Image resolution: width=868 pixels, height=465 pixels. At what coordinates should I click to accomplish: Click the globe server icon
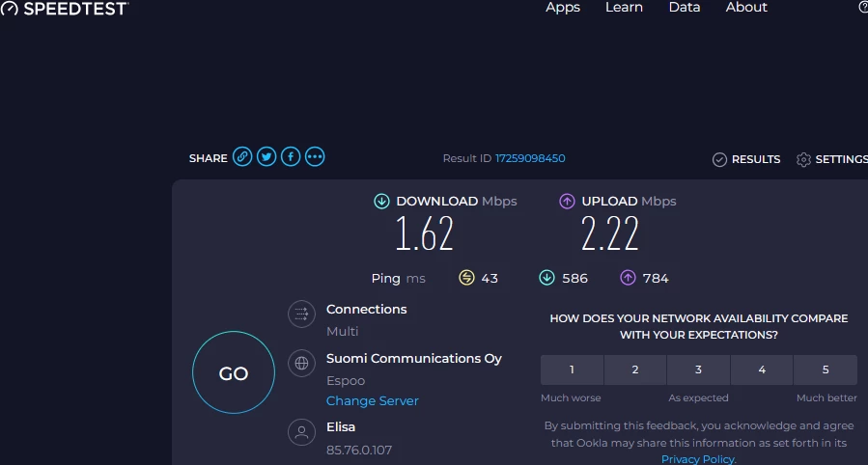(301, 364)
